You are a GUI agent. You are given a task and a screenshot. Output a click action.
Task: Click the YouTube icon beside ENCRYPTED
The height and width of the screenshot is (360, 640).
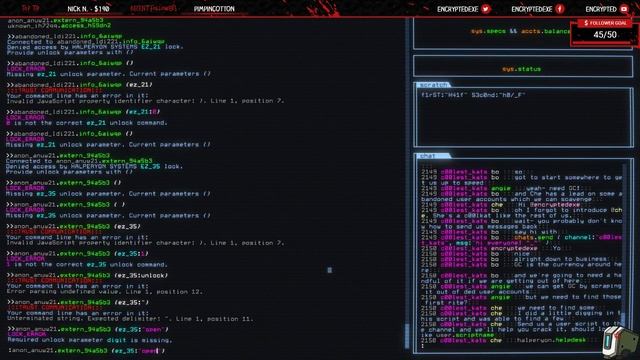(624, 9)
